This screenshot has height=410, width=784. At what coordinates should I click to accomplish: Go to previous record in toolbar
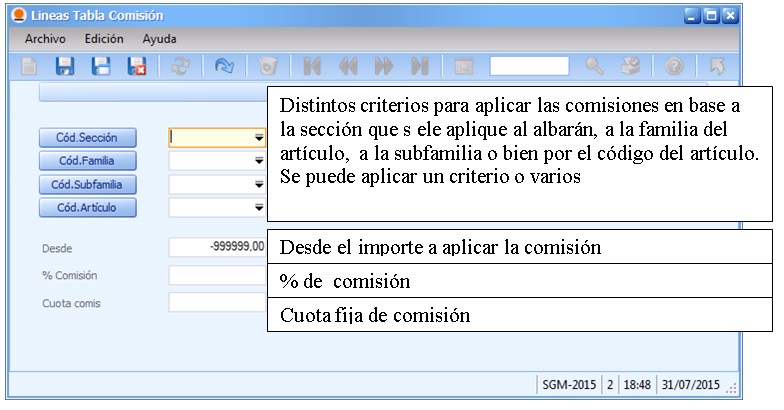(x=348, y=67)
